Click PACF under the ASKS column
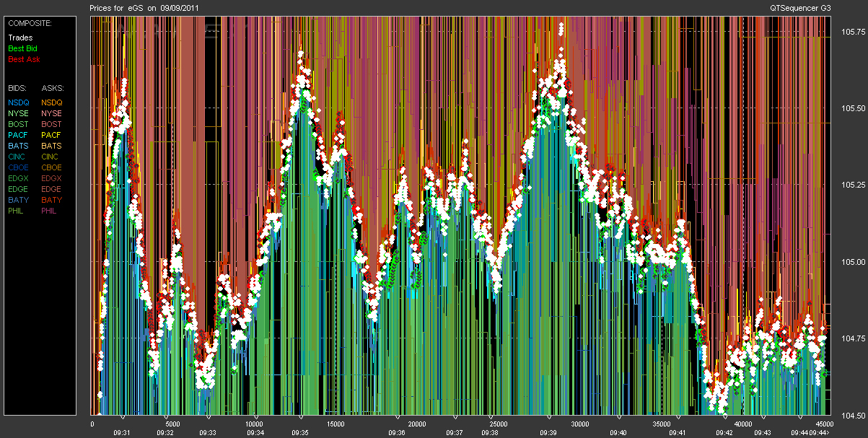The image size is (868, 438). click(51, 135)
